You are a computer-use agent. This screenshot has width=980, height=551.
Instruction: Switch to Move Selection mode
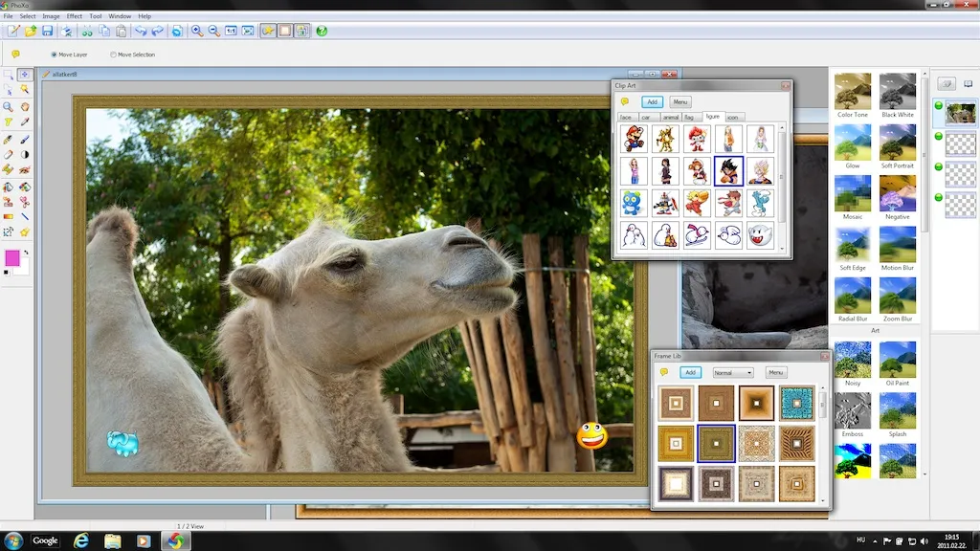click(x=113, y=55)
